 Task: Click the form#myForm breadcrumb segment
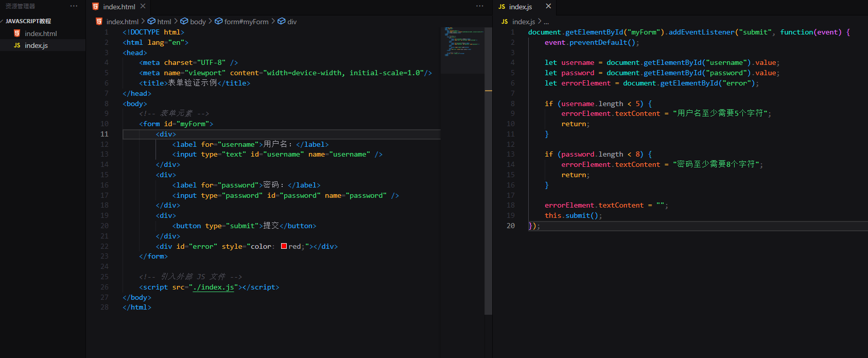(x=246, y=22)
